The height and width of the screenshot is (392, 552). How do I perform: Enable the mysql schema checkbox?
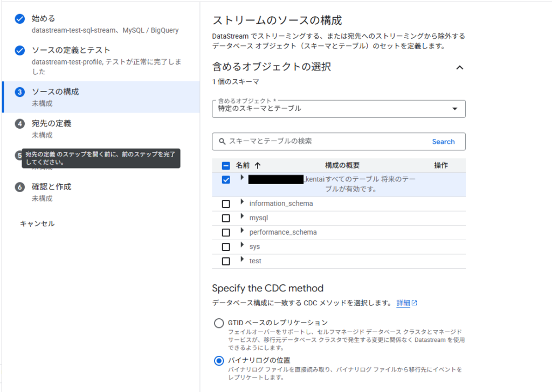click(226, 218)
